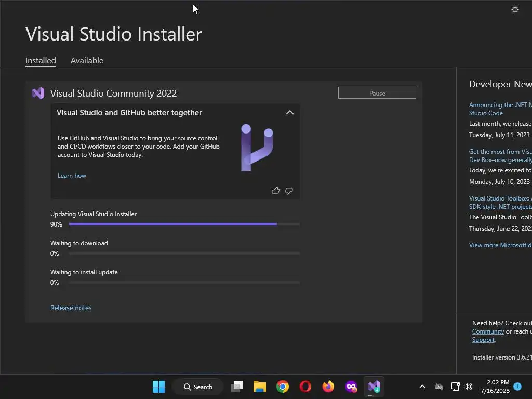Switch to the Installed tab

[41, 60]
